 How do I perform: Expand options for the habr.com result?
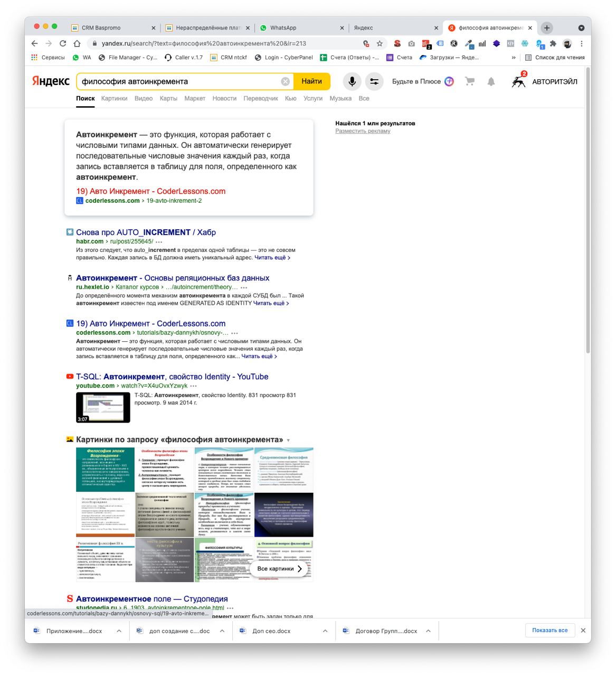click(x=159, y=242)
